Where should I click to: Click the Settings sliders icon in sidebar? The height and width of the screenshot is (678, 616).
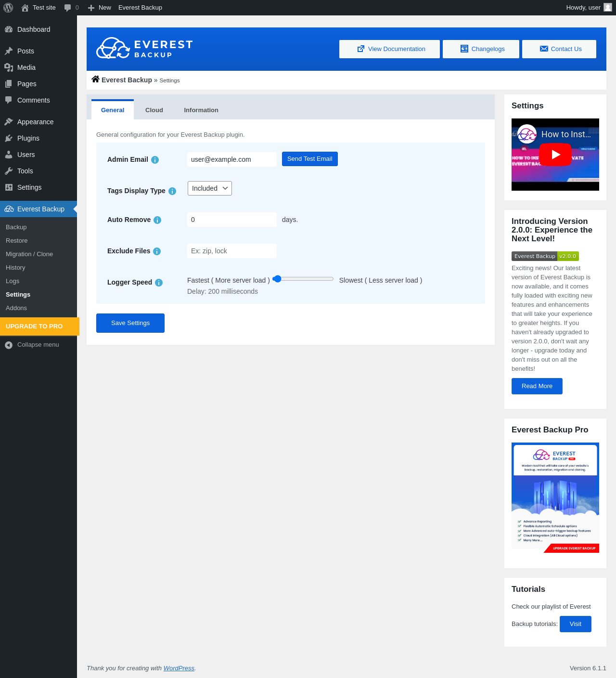pyautogui.click(x=9, y=187)
